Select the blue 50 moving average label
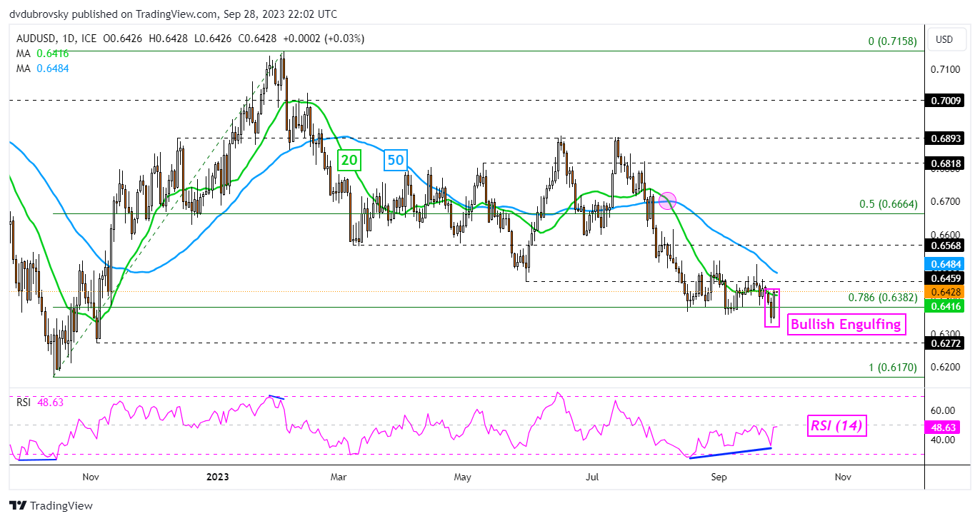 396,160
